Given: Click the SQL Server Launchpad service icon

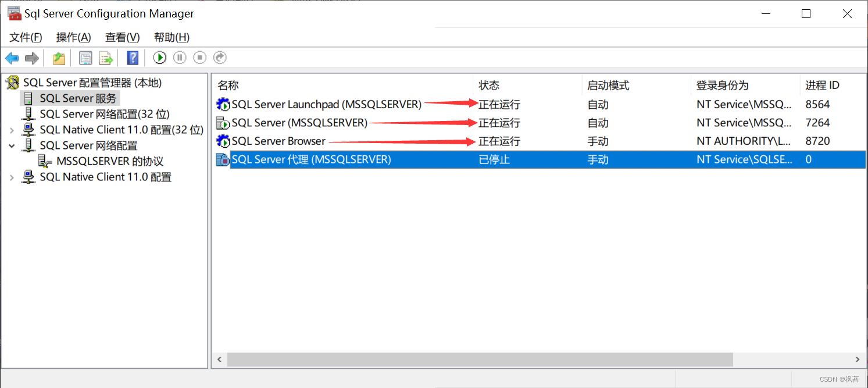Looking at the screenshot, I should click(x=223, y=105).
